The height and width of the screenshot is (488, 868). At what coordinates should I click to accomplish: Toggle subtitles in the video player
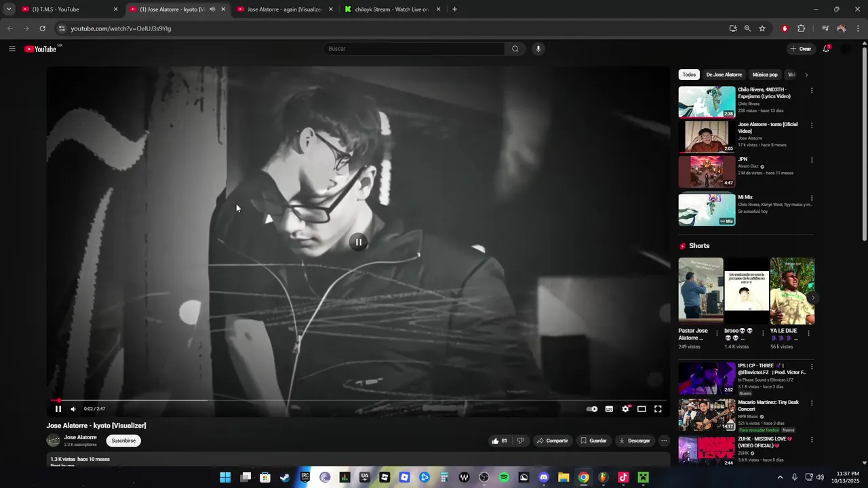tap(609, 409)
